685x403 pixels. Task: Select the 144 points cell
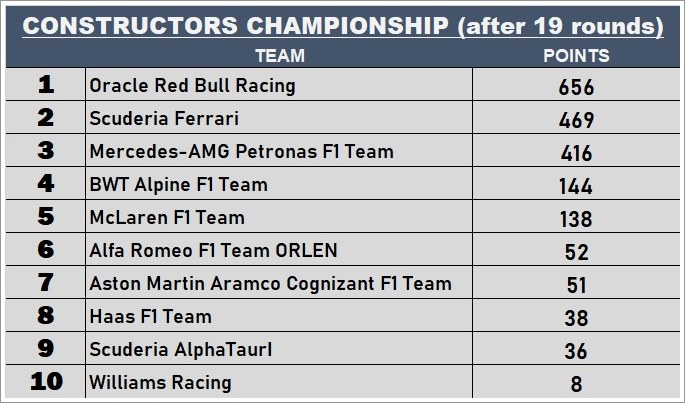575,186
